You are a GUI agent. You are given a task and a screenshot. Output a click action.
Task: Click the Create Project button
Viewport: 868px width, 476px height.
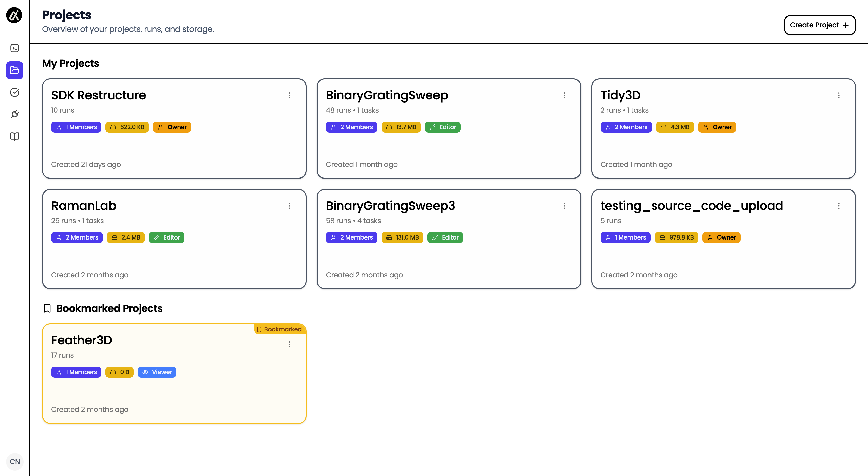coord(819,25)
